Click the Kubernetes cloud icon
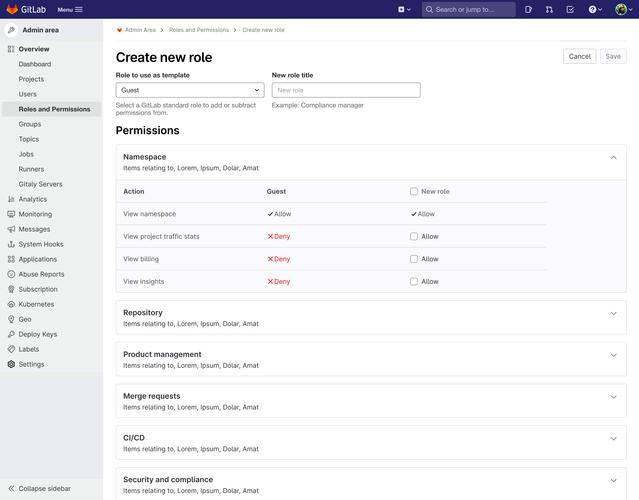639x500 pixels. [x=11, y=304]
